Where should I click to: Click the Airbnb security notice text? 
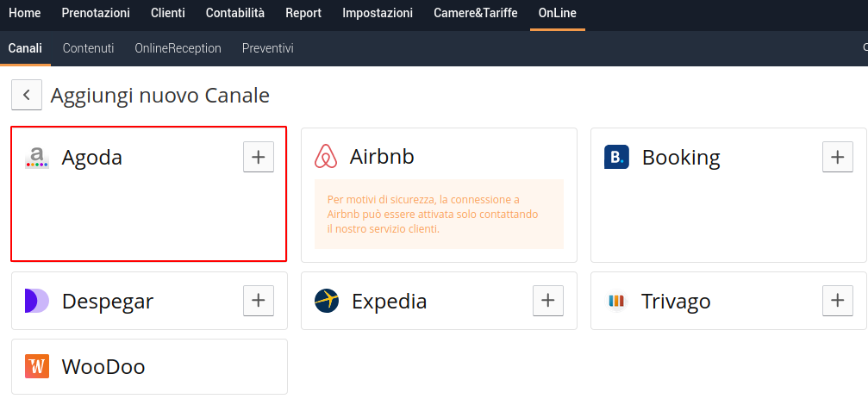pos(433,214)
